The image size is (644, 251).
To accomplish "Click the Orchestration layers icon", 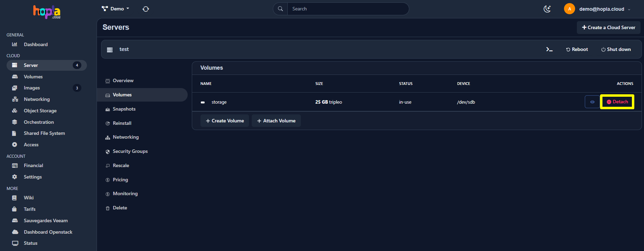I will point(15,122).
